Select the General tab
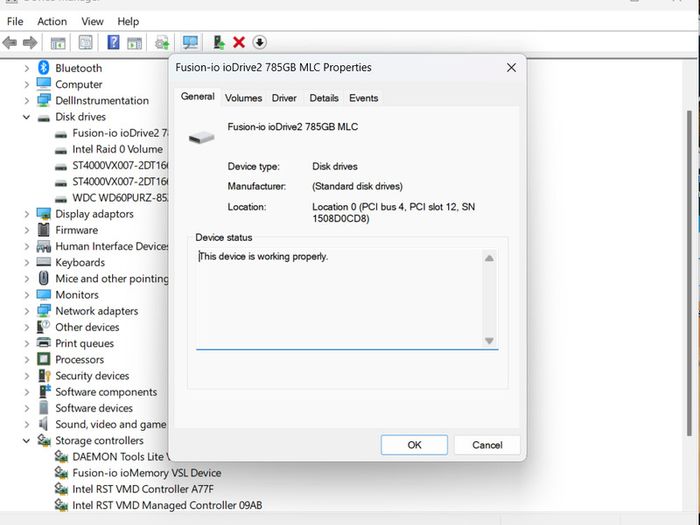This screenshot has height=525, width=700. (198, 97)
